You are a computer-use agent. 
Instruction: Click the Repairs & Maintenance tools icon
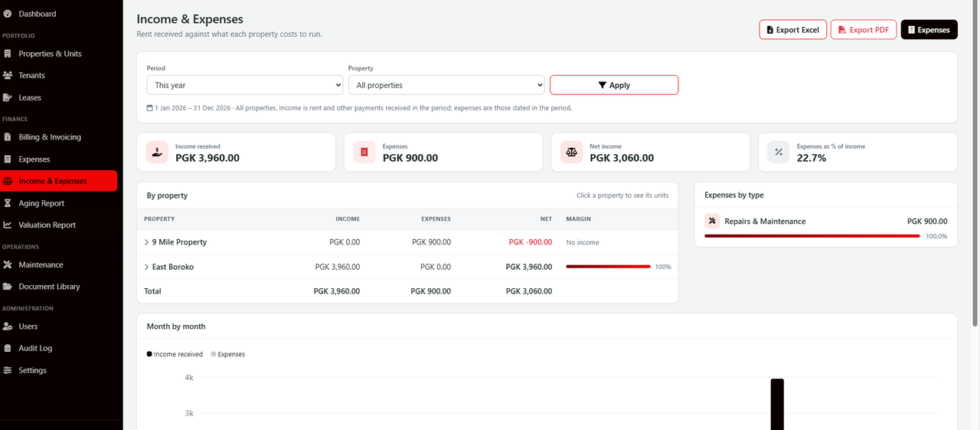coord(712,221)
